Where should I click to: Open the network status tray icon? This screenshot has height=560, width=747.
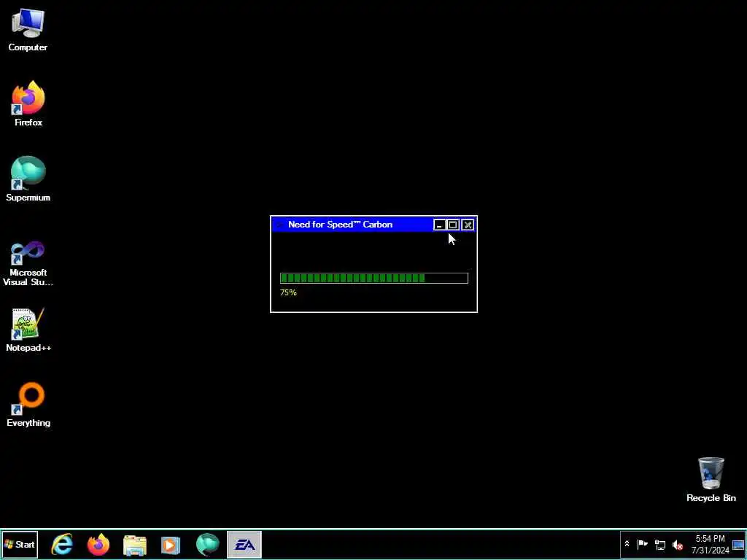659,544
